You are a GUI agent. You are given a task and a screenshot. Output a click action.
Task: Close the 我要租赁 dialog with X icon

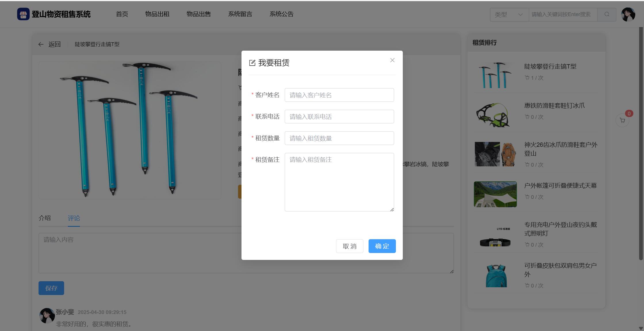(x=392, y=60)
